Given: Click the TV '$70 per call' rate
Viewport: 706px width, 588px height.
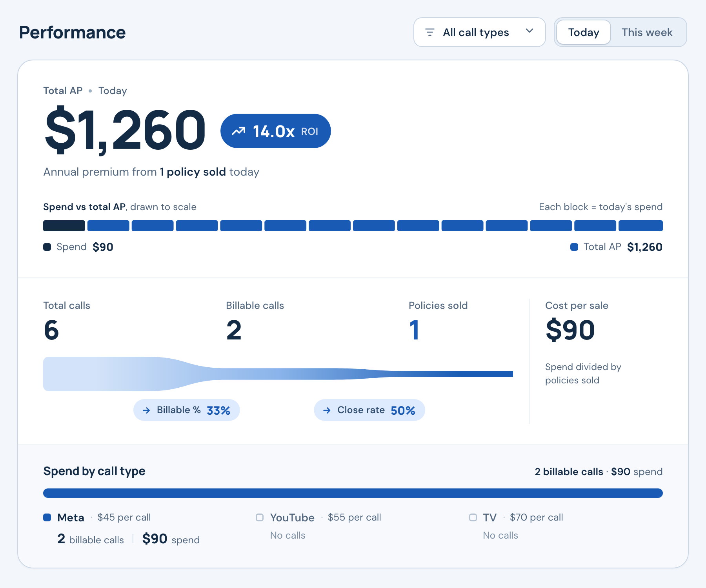Looking at the screenshot, I should click(x=536, y=517).
